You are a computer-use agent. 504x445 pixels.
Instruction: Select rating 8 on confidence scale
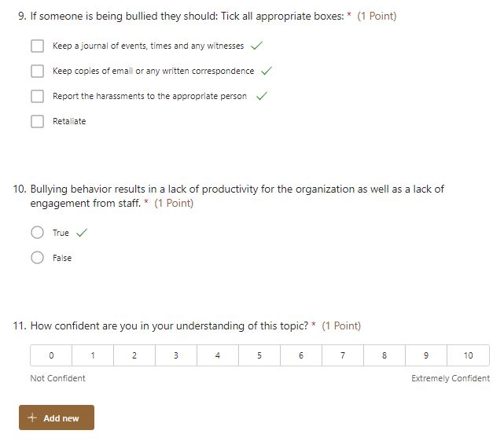click(384, 355)
